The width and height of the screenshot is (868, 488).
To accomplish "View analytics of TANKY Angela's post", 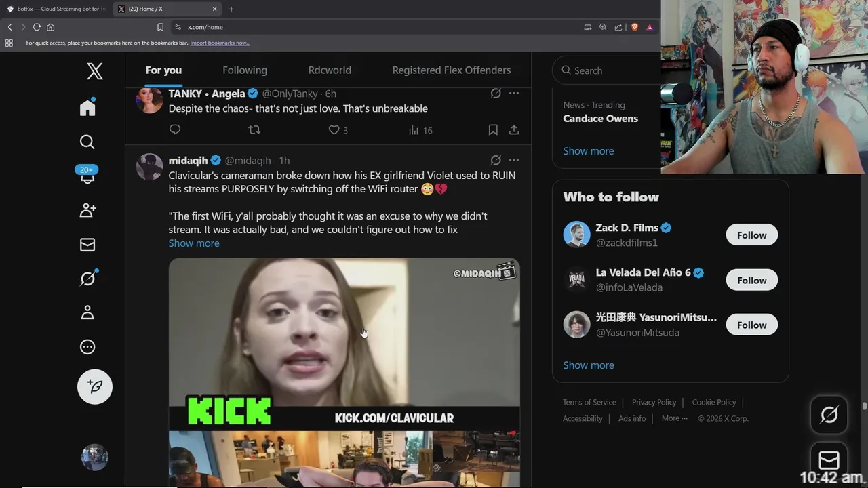I will coord(420,130).
